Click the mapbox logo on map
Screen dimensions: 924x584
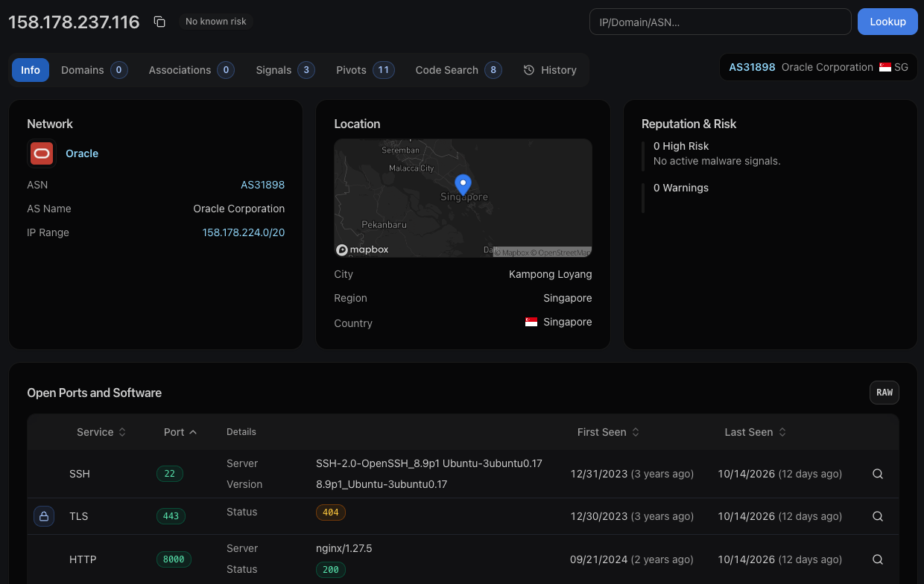pyautogui.click(x=362, y=250)
